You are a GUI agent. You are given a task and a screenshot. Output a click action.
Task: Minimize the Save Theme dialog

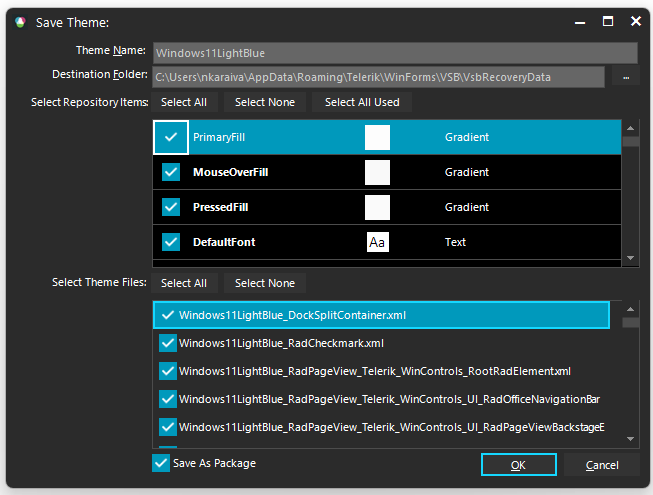[x=580, y=22]
